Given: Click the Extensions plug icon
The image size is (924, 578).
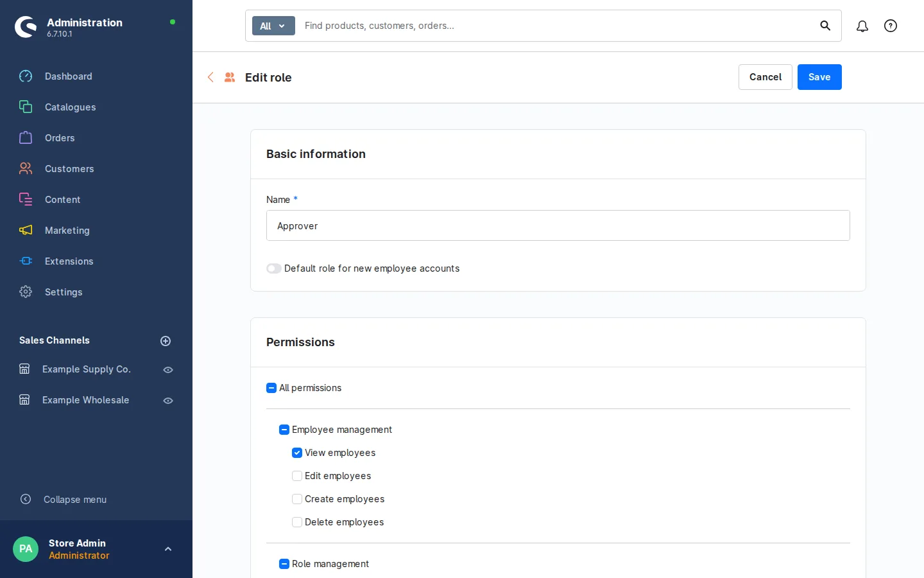Looking at the screenshot, I should coord(26,261).
